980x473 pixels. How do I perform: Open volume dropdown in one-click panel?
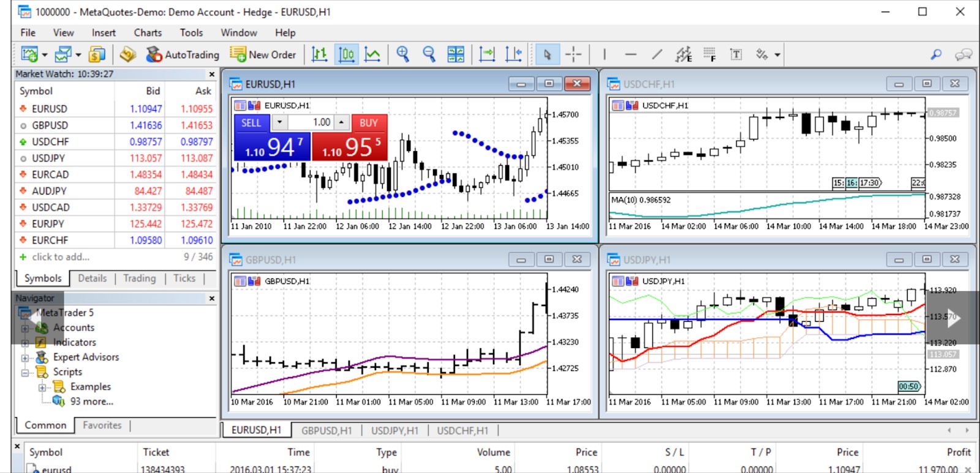[279, 122]
